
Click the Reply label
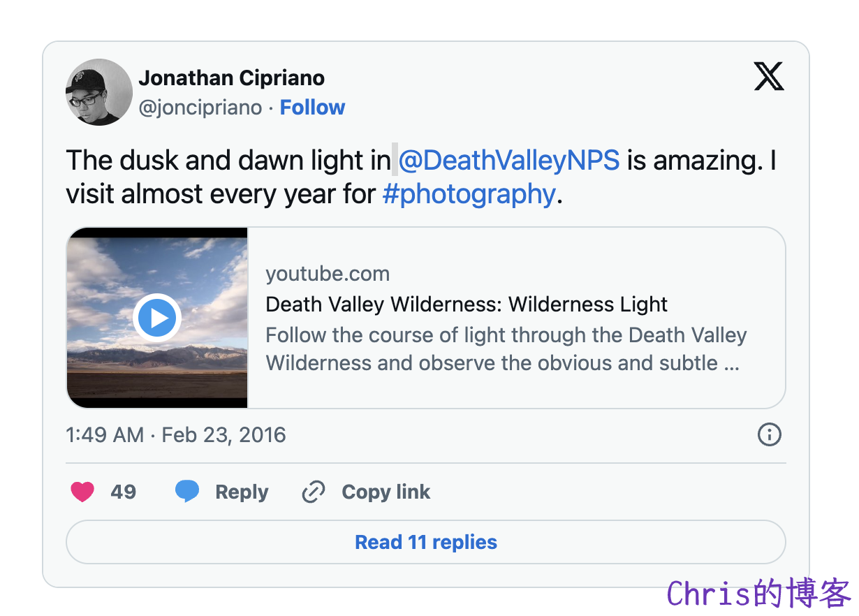pos(242,492)
